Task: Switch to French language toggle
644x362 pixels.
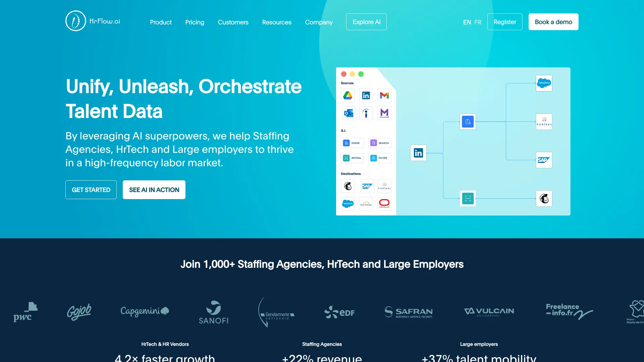Action: [478, 22]
